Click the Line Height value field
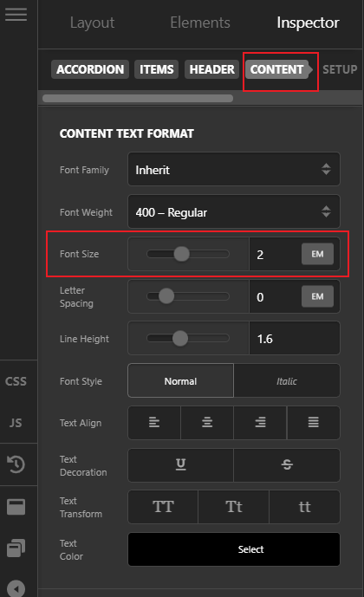 tap(295, 339)
